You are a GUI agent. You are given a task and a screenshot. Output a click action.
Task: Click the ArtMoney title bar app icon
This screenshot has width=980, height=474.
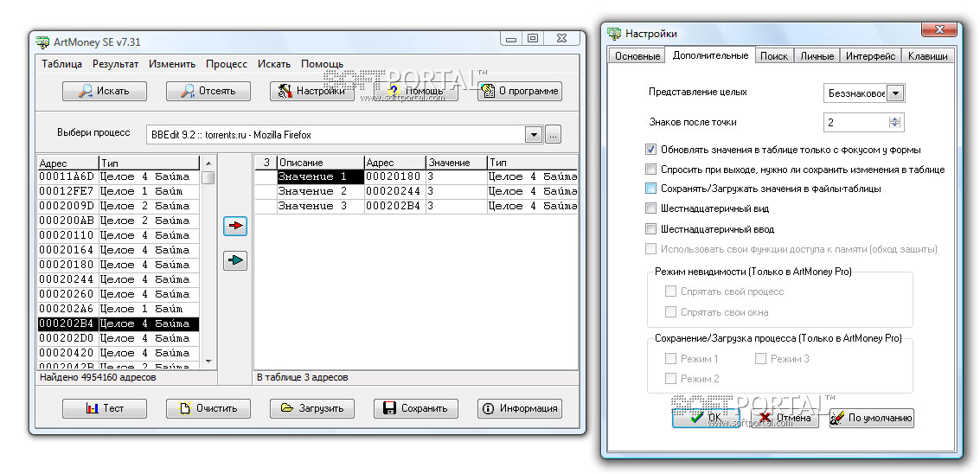pos(42,42)
